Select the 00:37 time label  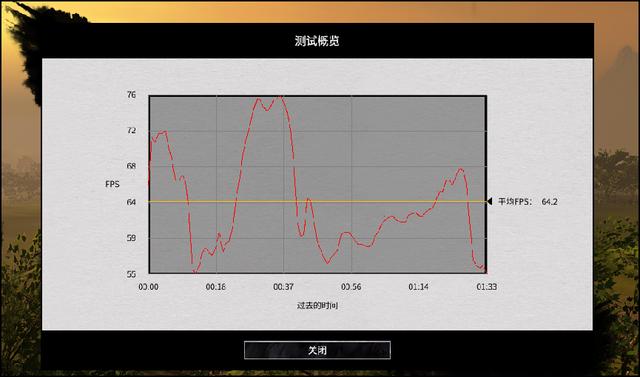pos(283,287)
